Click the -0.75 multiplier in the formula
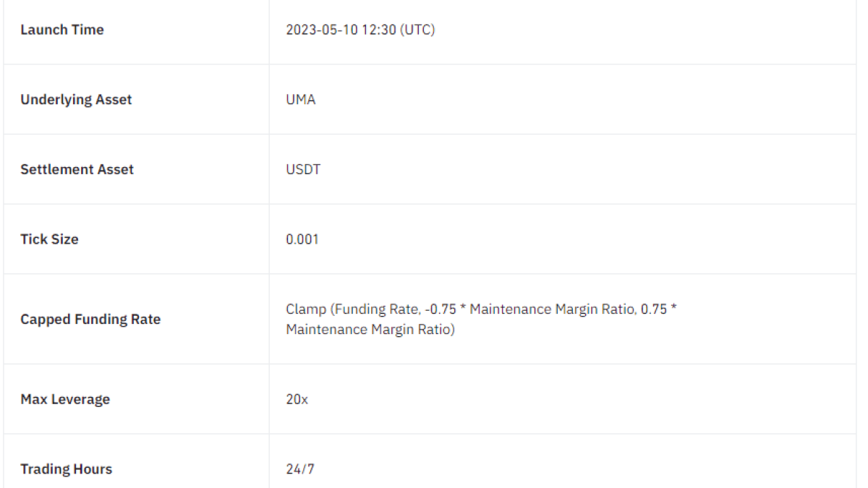 [x=441, y=309]
